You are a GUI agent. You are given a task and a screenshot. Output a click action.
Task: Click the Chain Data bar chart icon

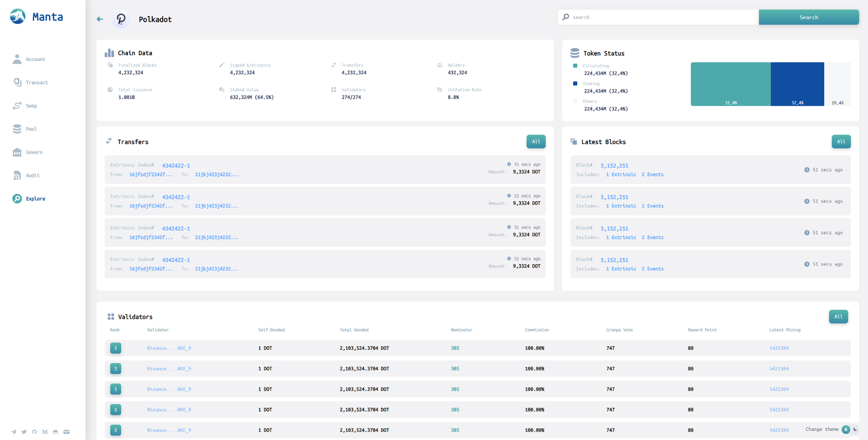109,53
